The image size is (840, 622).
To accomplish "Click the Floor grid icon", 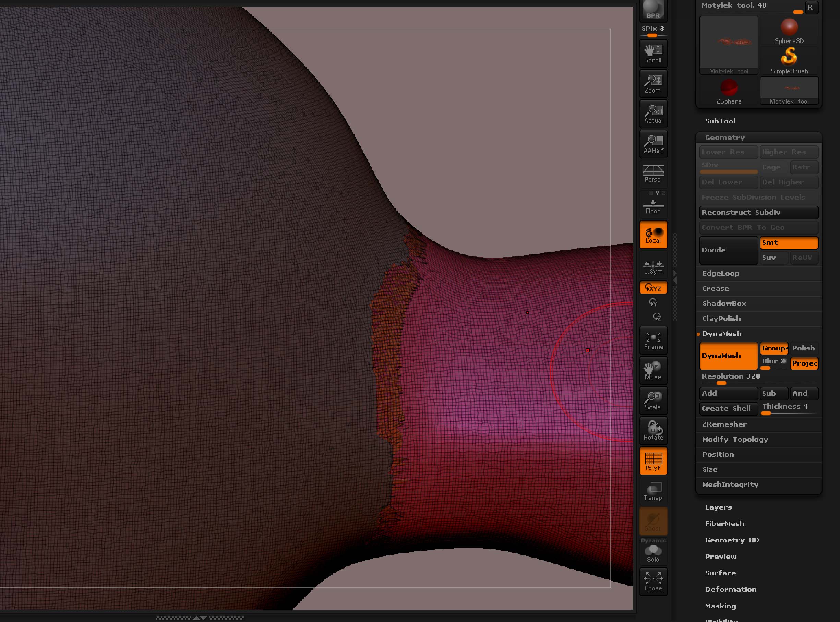I will [653, 204].
